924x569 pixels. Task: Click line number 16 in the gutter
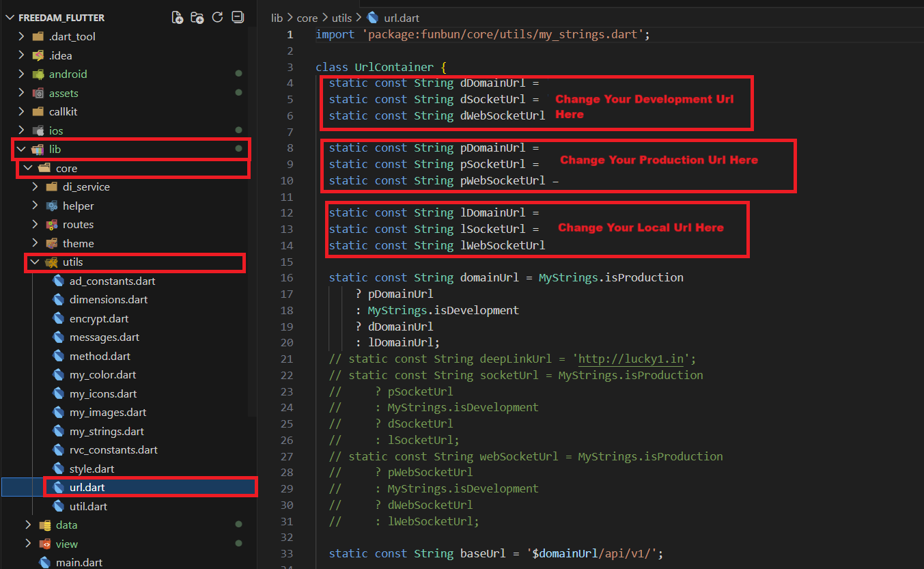(286, 277)
